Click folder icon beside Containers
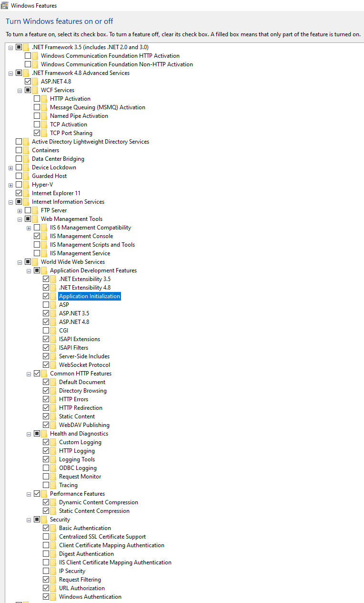The image size is (364, 603). click(26, 150)
